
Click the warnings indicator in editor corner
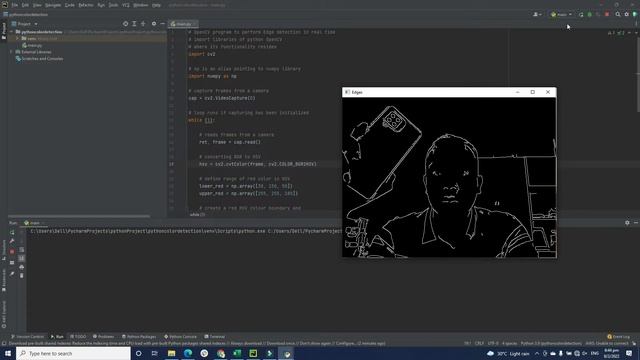(616, 33)
